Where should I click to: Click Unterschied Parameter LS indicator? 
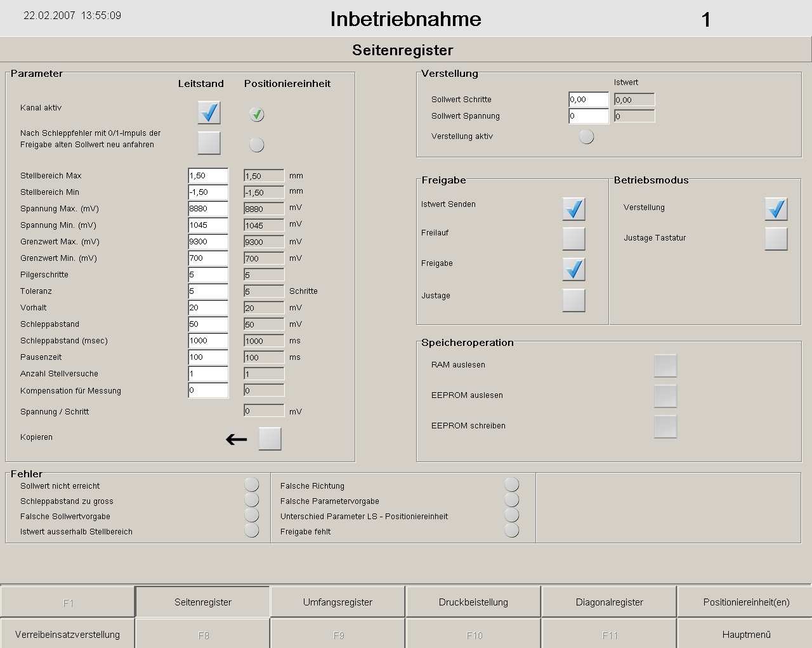click(511, 515)
